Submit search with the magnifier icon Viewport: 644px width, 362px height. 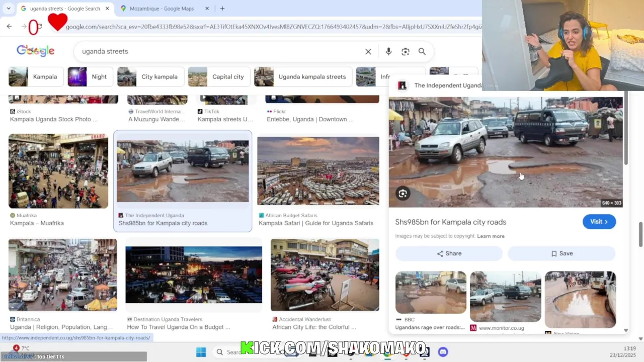(422, 52)
